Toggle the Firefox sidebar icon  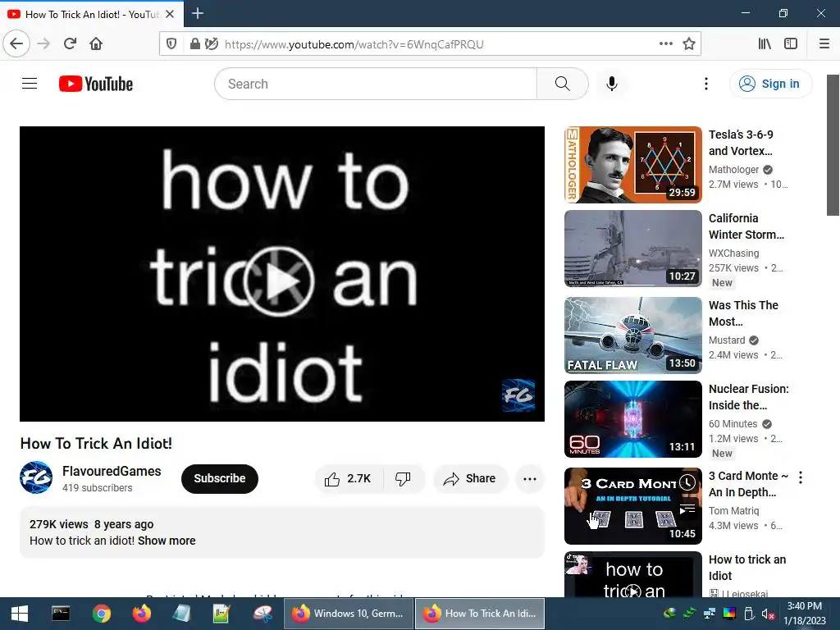pos(791,43)
